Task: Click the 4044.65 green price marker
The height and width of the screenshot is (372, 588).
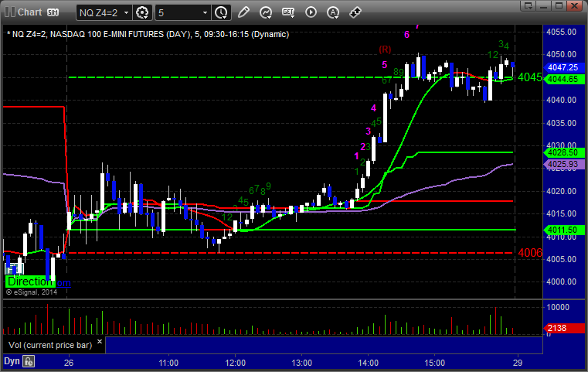Action: pyautogui.click(x=563, y=79)
